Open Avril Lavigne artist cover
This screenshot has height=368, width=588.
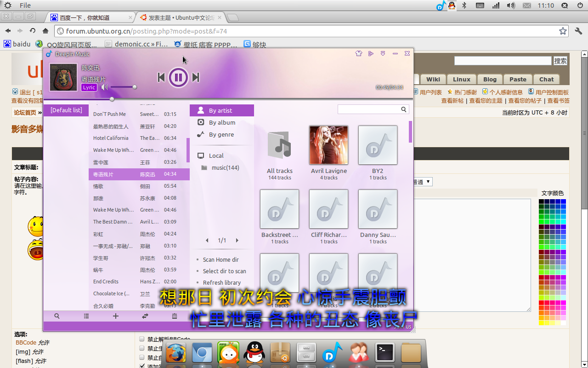tap(329, 145)
